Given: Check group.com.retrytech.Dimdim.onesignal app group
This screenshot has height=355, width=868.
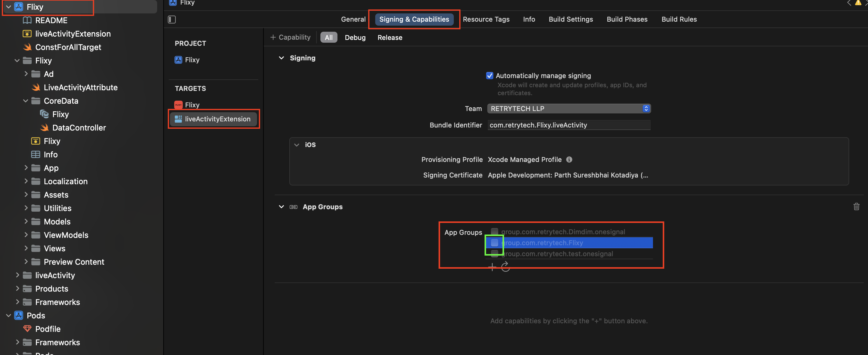Looking at the screenshot, I should (494, 231).
